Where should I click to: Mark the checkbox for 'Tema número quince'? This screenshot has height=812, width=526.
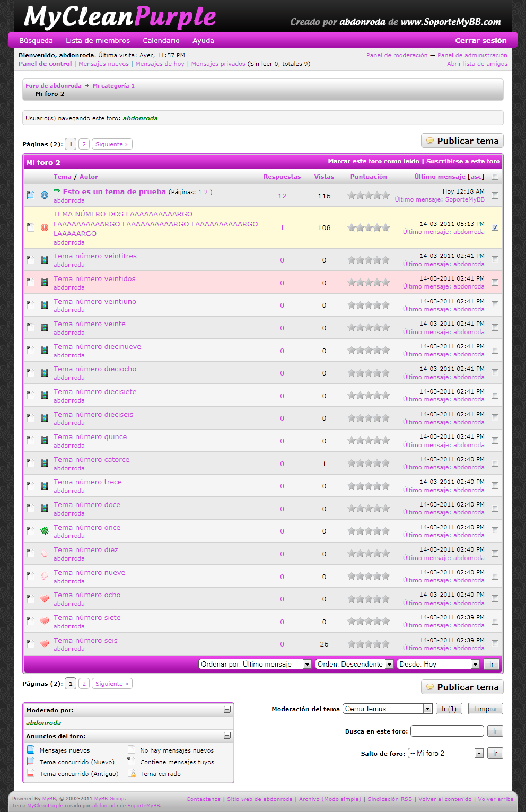495,441
